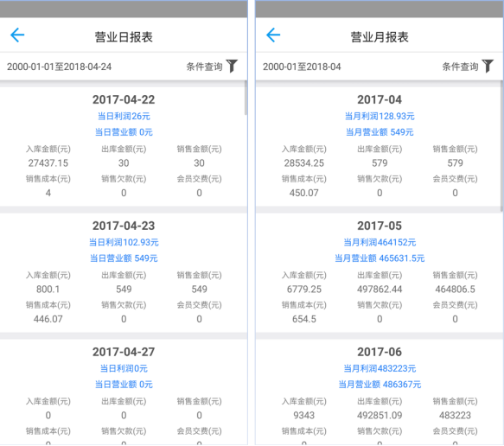Viewport: 504px width, 446px height.
Task: Tap 条件查询 on the monthly report
Action: [460, 67]
